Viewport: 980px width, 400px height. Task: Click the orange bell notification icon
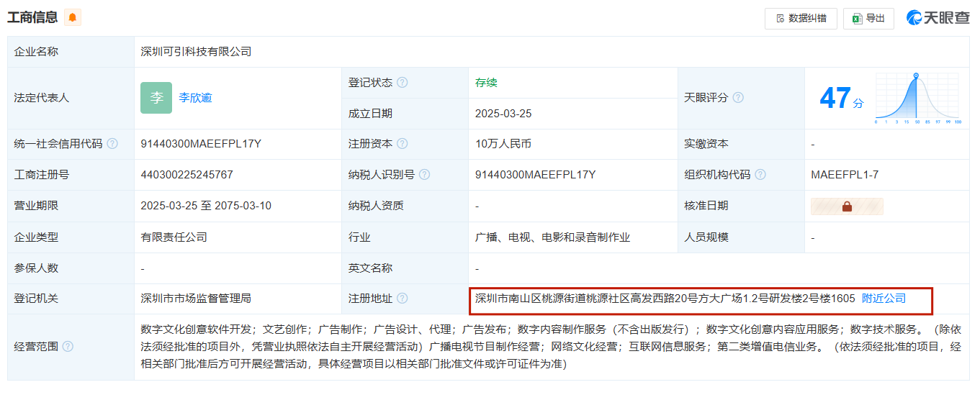pyautogui.click(x=72, y=18)
